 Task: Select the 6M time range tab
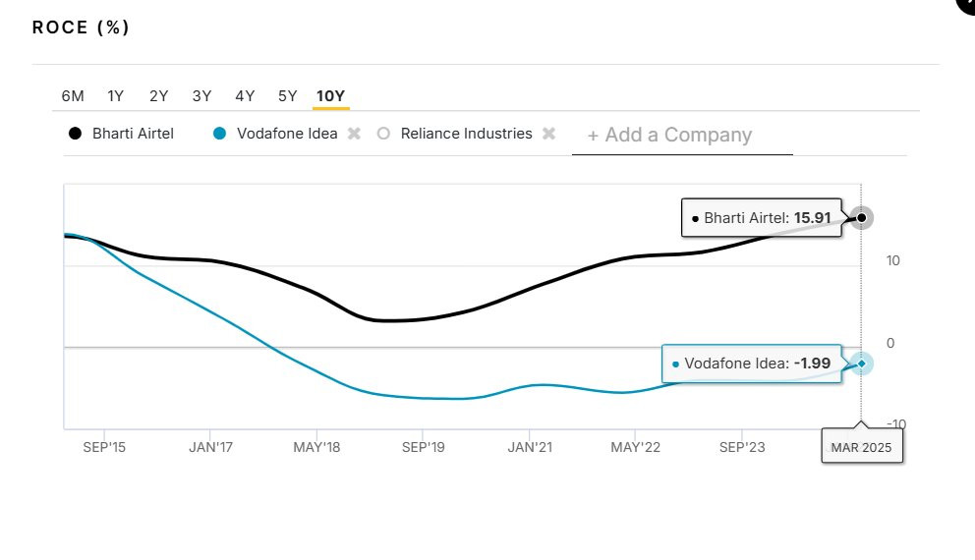pos(73,95)
